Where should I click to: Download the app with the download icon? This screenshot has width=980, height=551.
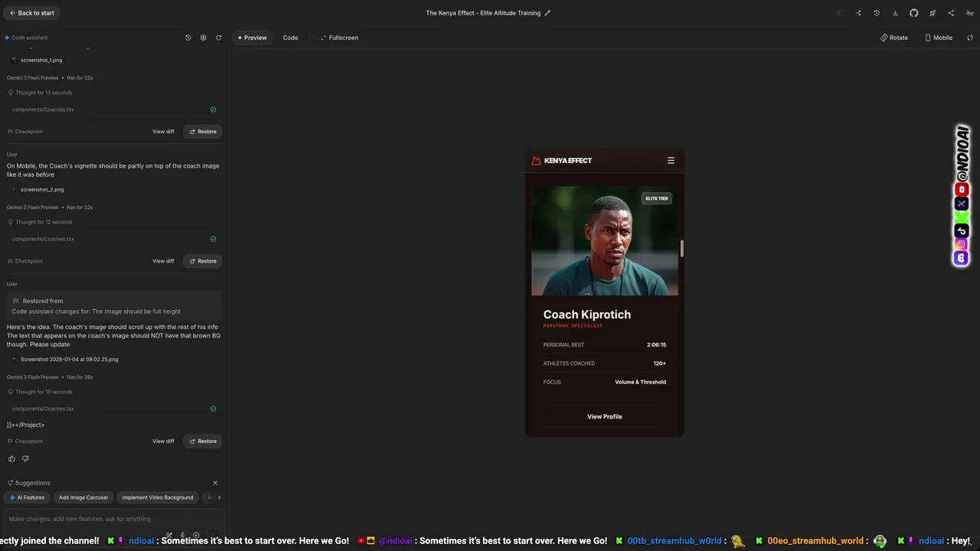895,13
